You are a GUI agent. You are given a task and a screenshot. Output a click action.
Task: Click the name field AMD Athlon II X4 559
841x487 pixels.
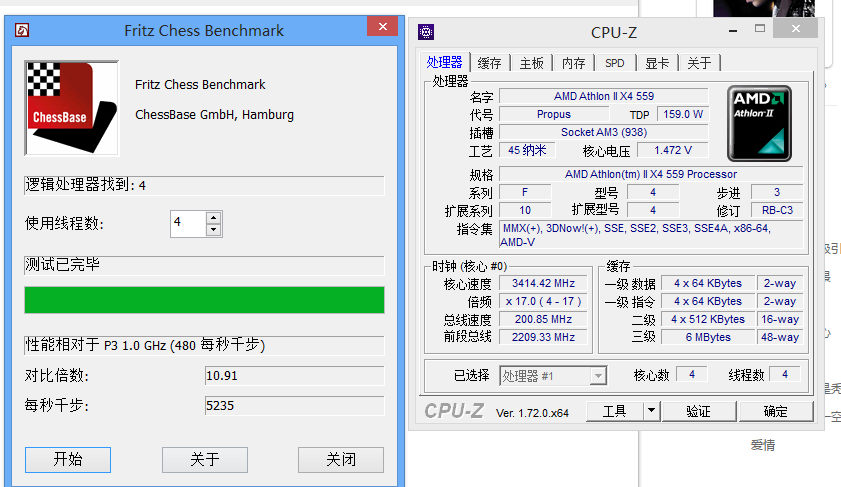coord(604,97)
